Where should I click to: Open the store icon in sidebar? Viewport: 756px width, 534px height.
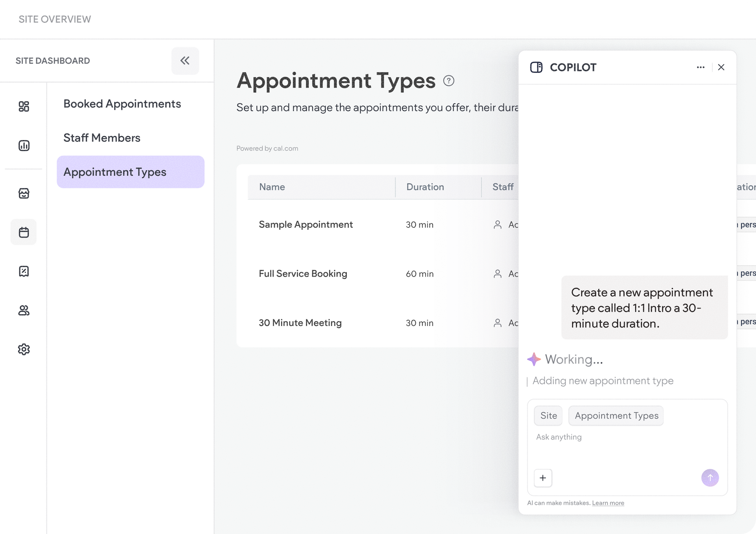coord(24,193)
